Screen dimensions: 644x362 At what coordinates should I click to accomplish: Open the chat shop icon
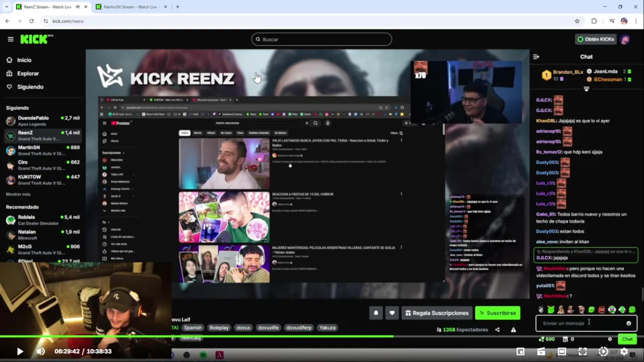click(565, 339)
